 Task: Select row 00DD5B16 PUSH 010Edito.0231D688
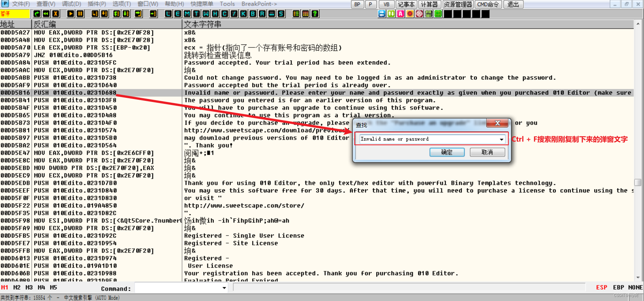pyautogui.click(x=317, y=93)
